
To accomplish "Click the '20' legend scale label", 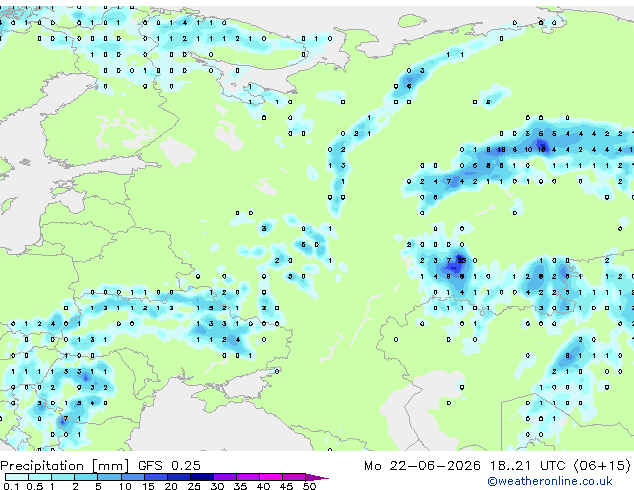I will point(171,486).
